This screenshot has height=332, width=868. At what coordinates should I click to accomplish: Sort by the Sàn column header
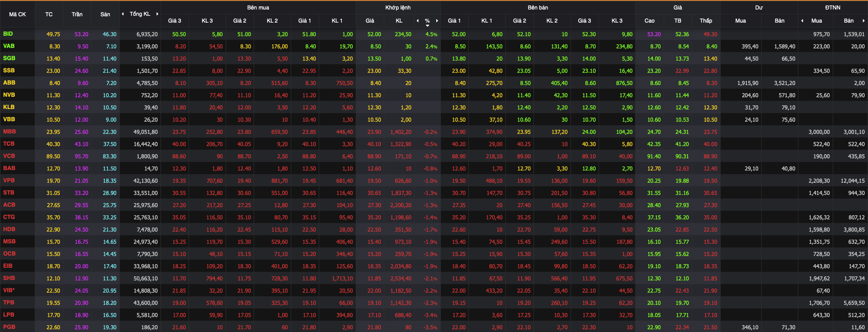105,14
